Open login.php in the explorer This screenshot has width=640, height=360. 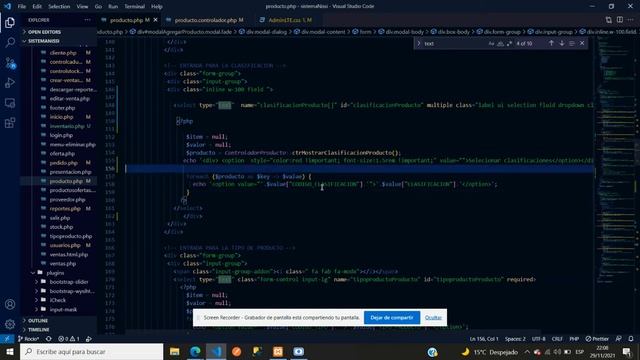click(x=61, y=135)
